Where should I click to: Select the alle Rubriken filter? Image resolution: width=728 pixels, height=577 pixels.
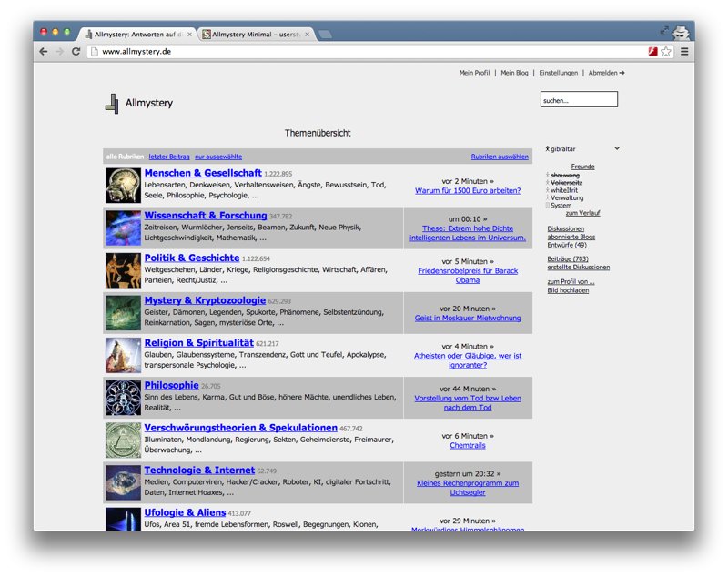[x=125, y=157]
